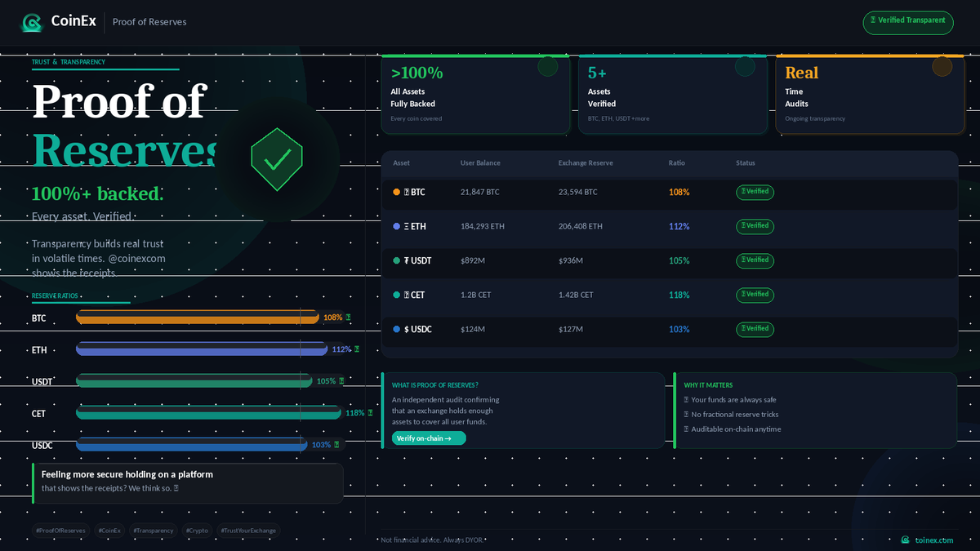Click the '100%+ backed.' green text
This screenshot has height=551, width=980.
98,194
